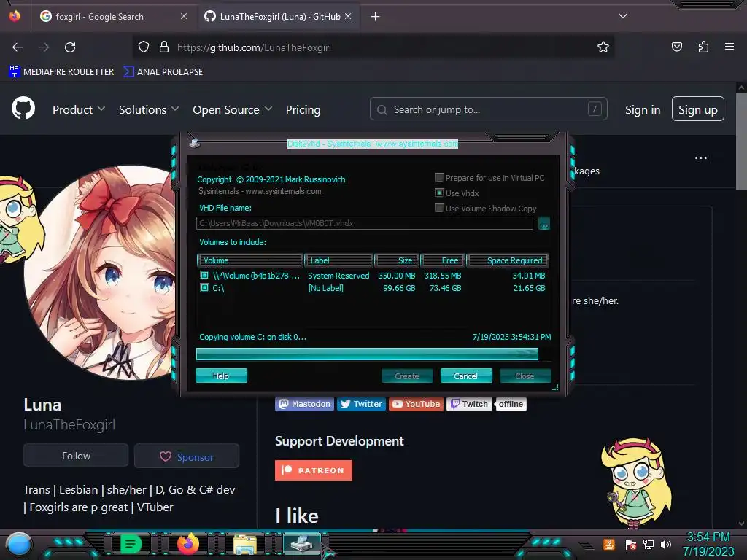Viewport: 747px width, 560px height.
Task: Uncheck the C:\ volume checkbox
Action: [x=204, y=287]
